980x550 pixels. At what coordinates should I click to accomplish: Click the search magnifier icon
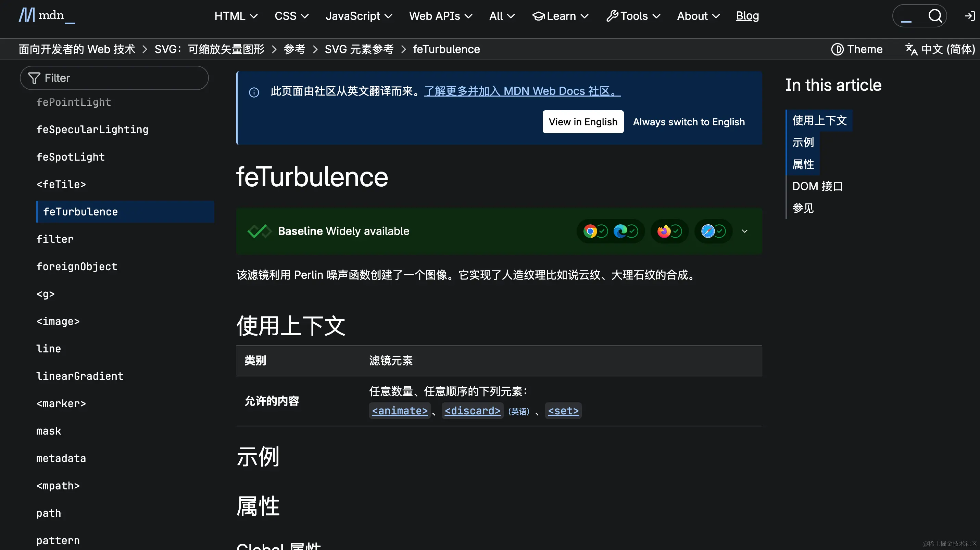pyautogui.click(x=935, y=16)
